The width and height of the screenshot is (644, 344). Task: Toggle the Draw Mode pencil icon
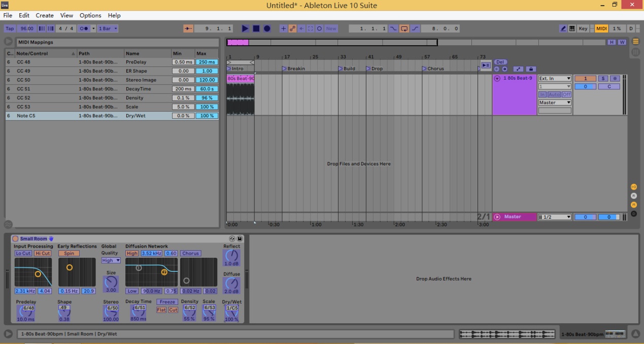[563, 29]
